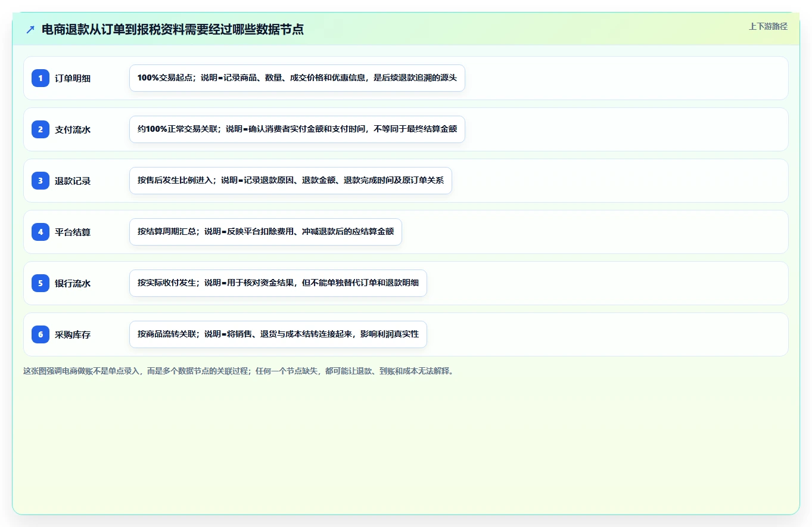Click the footer note starting 这张图强调电商做账
This screenshot has height=527, width=812.
[239, 371]
